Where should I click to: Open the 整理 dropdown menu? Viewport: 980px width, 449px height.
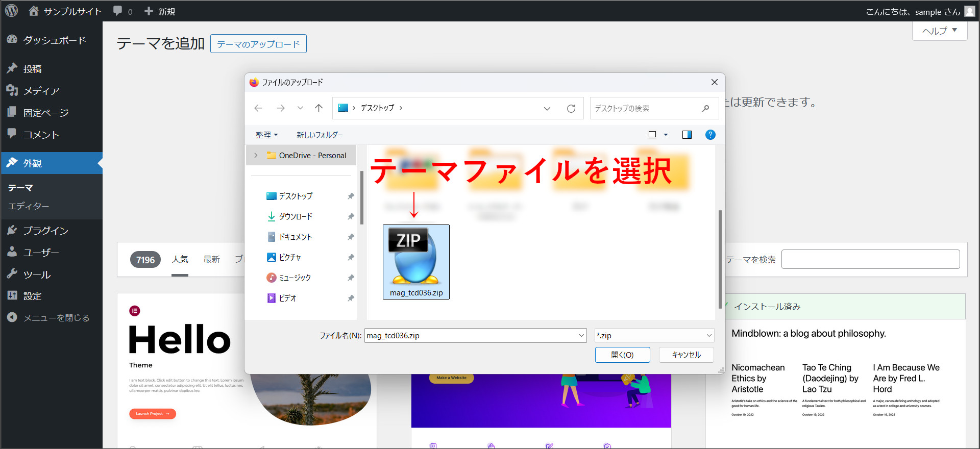(266, 135)
